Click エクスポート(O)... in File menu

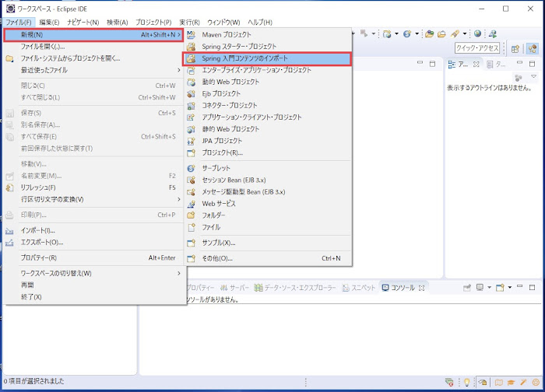coord(94,243)
